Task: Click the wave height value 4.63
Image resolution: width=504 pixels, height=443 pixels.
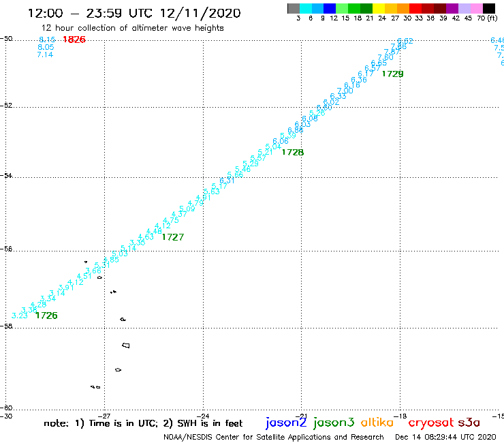Action: tap(146, 237)
